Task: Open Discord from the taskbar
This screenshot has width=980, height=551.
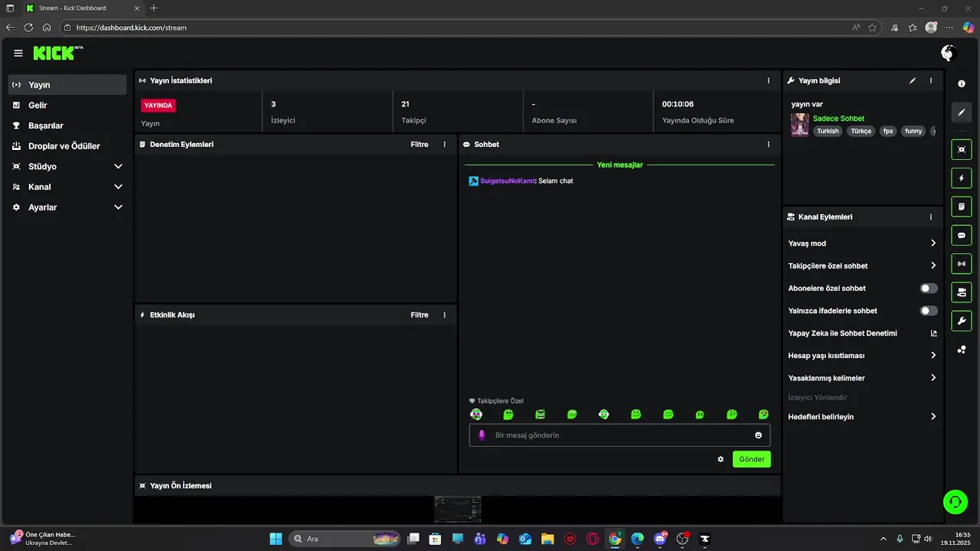Action: (660, 539)
